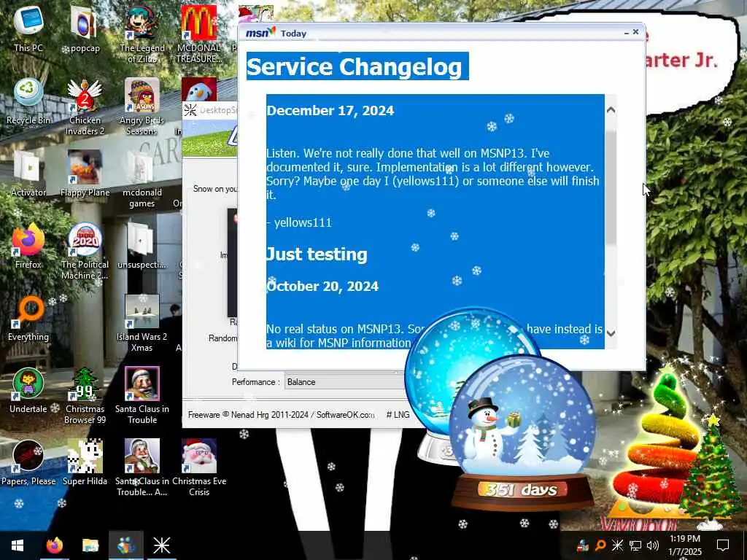Click the October 20, 2024 date heading
747x560 pixels.
[322, 286]
